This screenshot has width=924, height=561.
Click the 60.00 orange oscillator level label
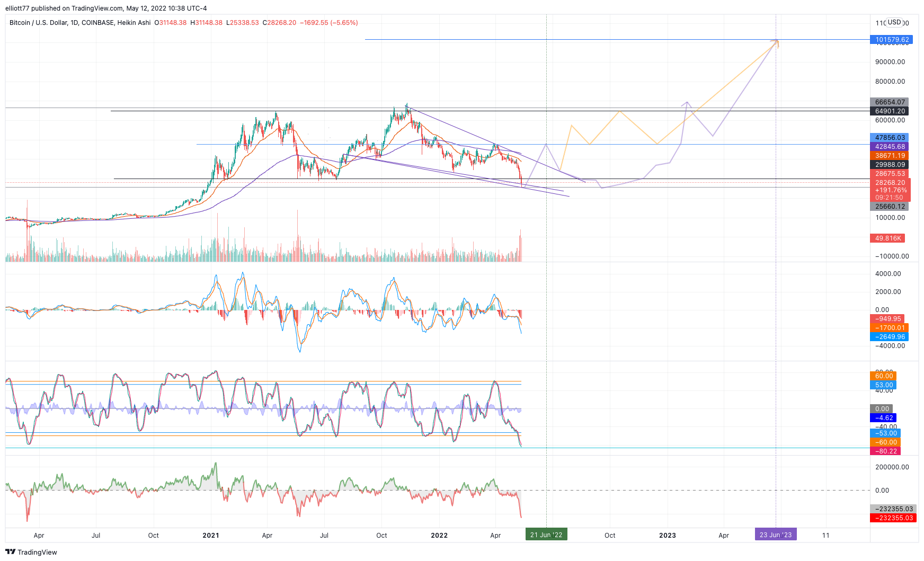point(883,376)
